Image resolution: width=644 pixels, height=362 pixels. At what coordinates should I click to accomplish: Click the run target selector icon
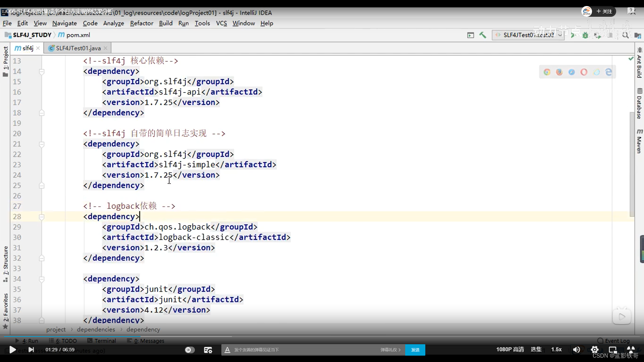pos(471,35)
